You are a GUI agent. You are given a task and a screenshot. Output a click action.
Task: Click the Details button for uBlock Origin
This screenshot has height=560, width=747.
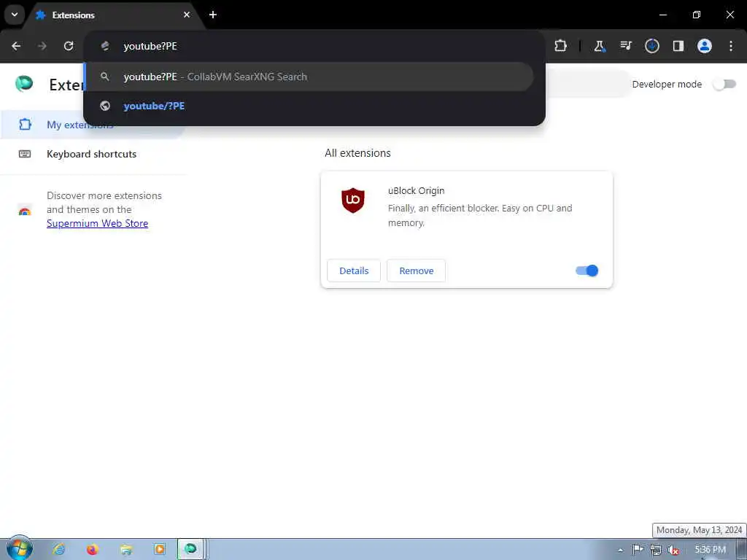(354, 271)
